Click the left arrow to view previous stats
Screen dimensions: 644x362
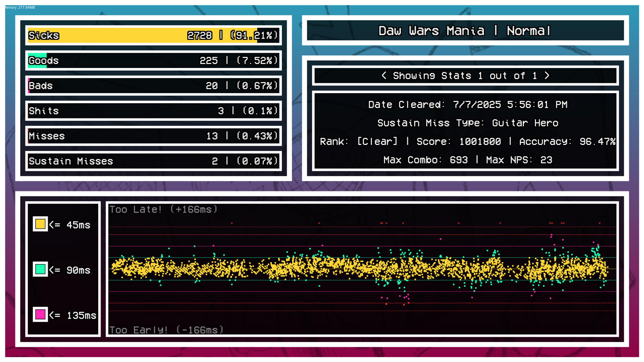pyautogui.click(x=384, y=76)
